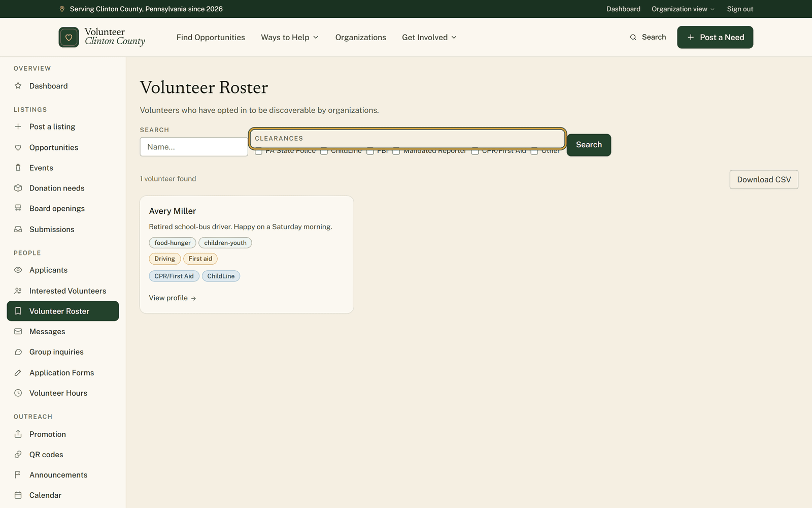Image resolution: width=812 pixels, height=508 pixels.
Task: Click the '1 volunteer found' text
Action: 168,179
